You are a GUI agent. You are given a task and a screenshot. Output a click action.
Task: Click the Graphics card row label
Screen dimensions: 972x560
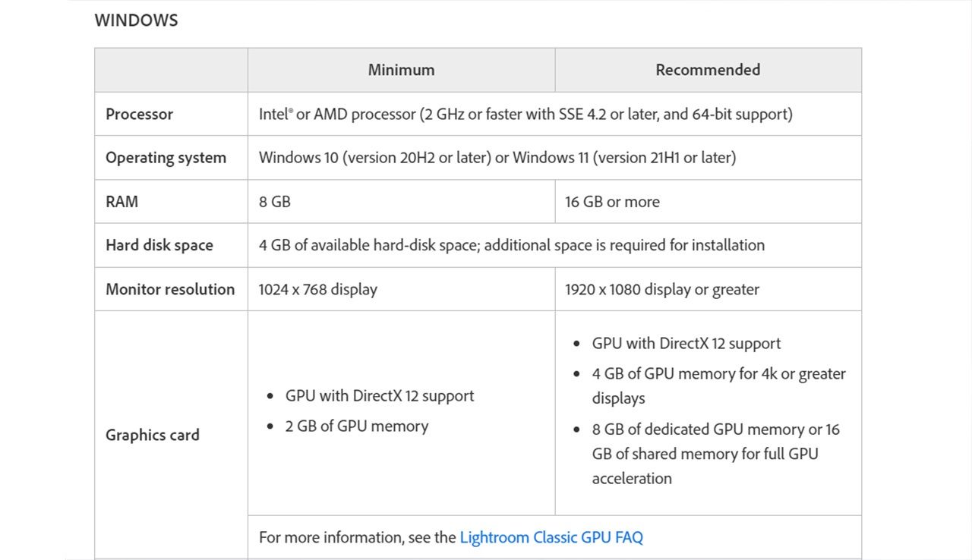[x=152, y=435]
